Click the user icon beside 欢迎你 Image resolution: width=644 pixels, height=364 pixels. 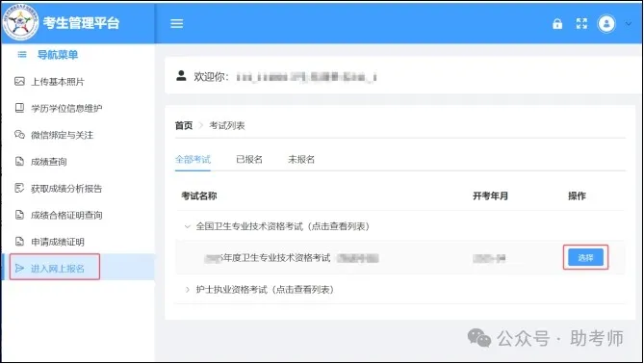181,76
